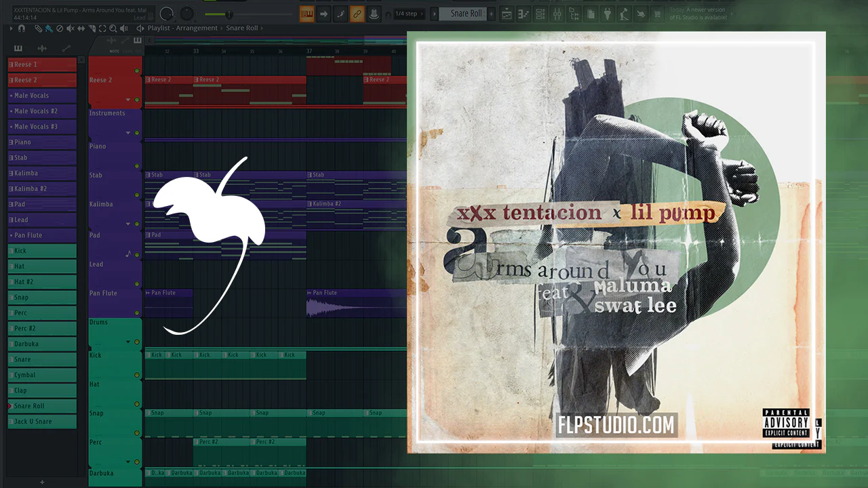Add new pattern with plus button
This screenshot has width=868, height=488.
pyautogui.click(x=491, y=14)
